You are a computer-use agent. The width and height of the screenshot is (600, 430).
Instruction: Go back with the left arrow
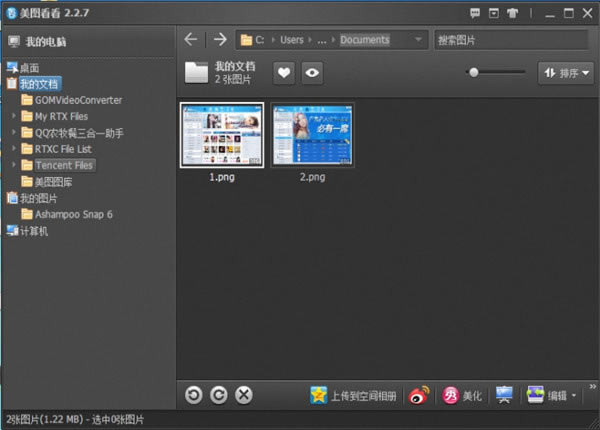tap(191, 39)
